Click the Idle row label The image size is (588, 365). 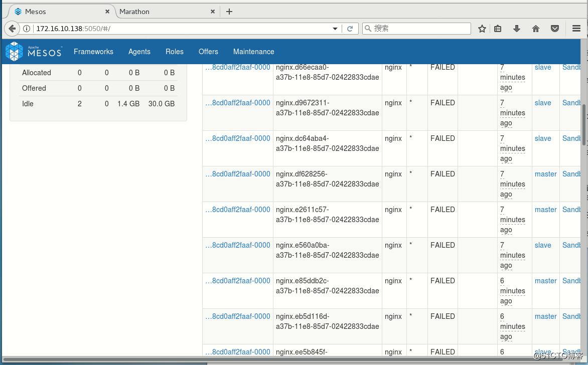tap(28, 104)
